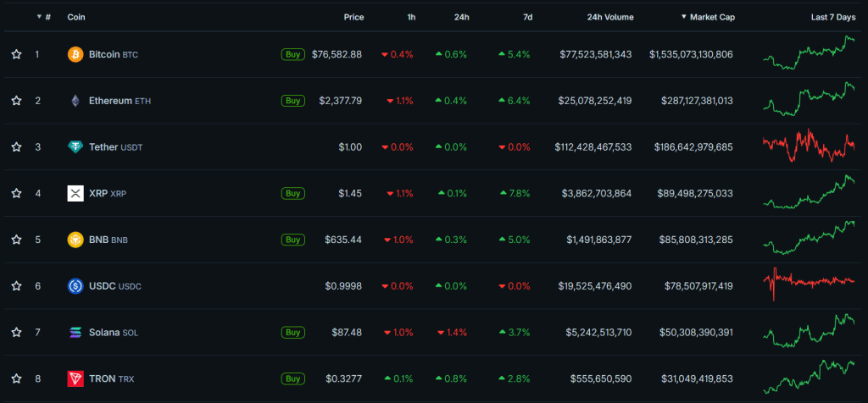
Task: Click the XRP white logo icon
Action: (75, 194)
